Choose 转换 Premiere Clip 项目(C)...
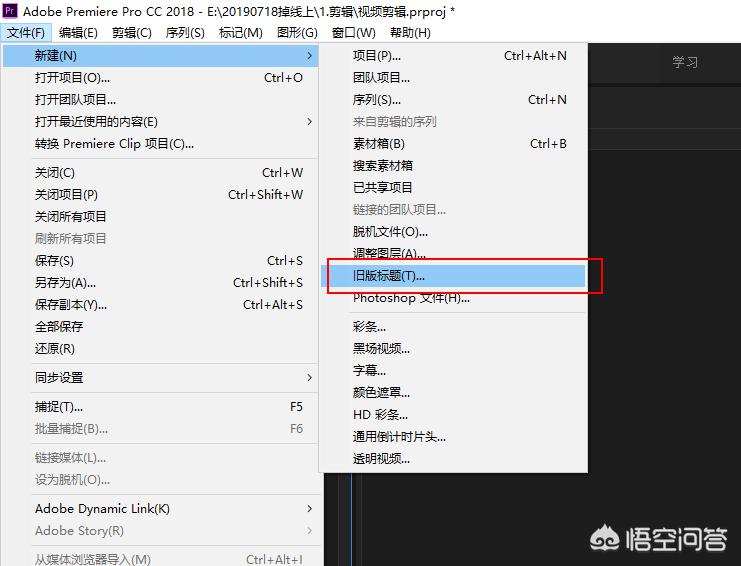Viewport: 741px width, 566px height. pos(161,144)
